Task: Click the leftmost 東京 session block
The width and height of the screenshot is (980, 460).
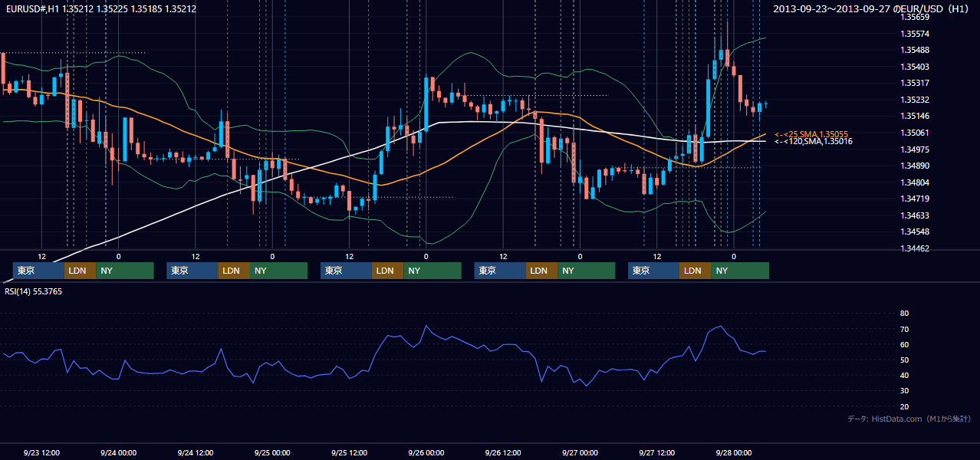Action: point(39,271)
